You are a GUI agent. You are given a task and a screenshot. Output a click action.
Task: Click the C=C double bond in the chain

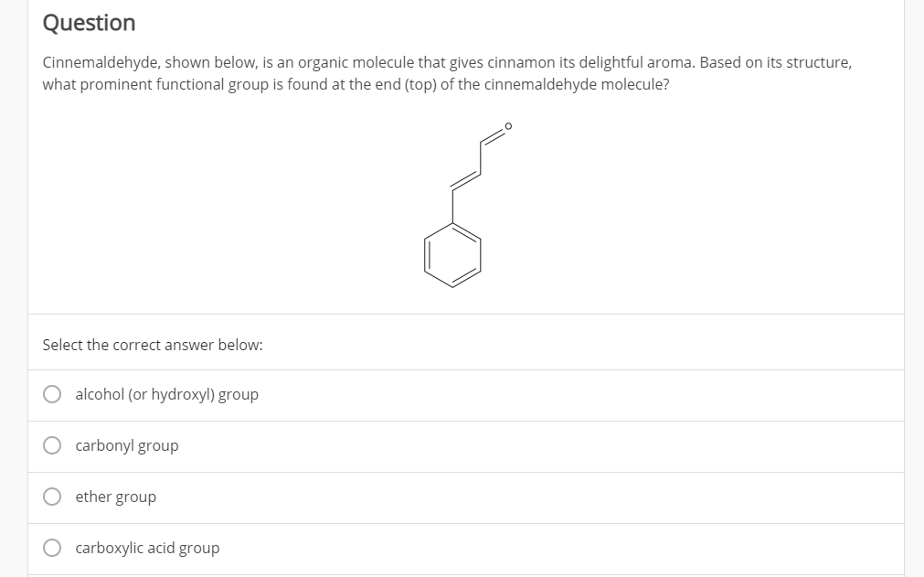(x=466, y=181)
